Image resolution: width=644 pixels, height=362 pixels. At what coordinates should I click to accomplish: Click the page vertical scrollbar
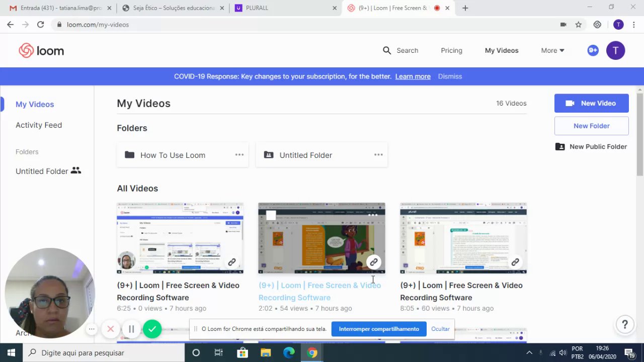(x=640, y=134)
